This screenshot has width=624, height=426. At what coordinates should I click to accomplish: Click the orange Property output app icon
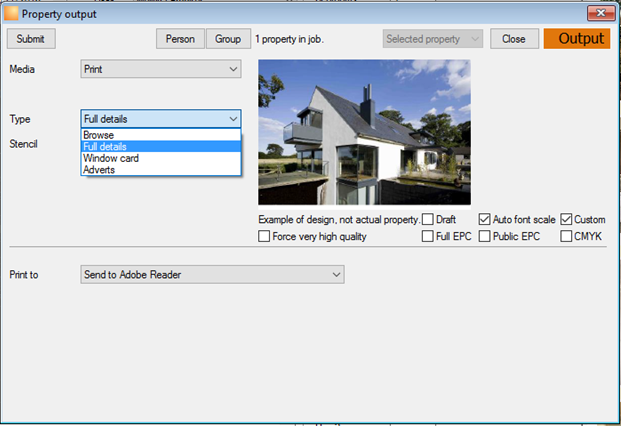point(11,14)
